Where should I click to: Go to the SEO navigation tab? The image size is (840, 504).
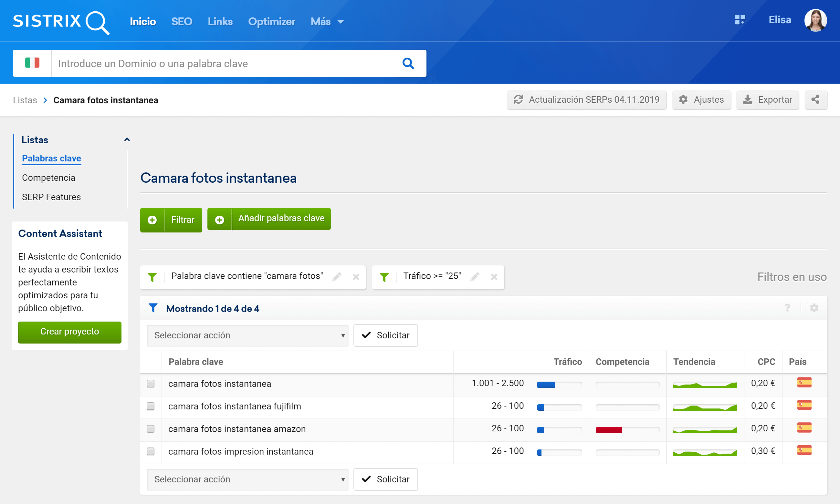[x=182, y=22]
